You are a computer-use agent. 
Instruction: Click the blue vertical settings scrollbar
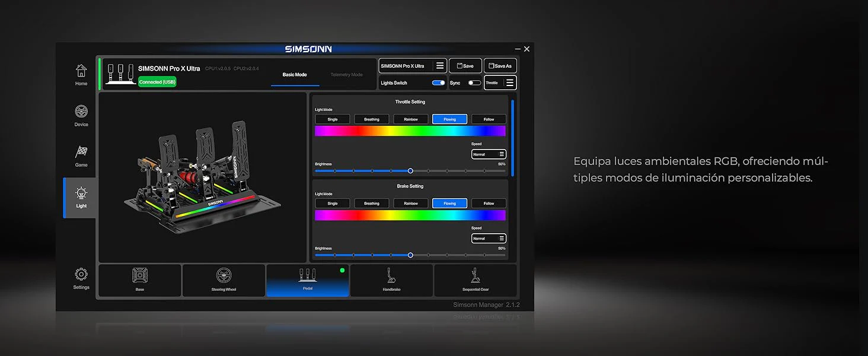(x=512, y=138)
